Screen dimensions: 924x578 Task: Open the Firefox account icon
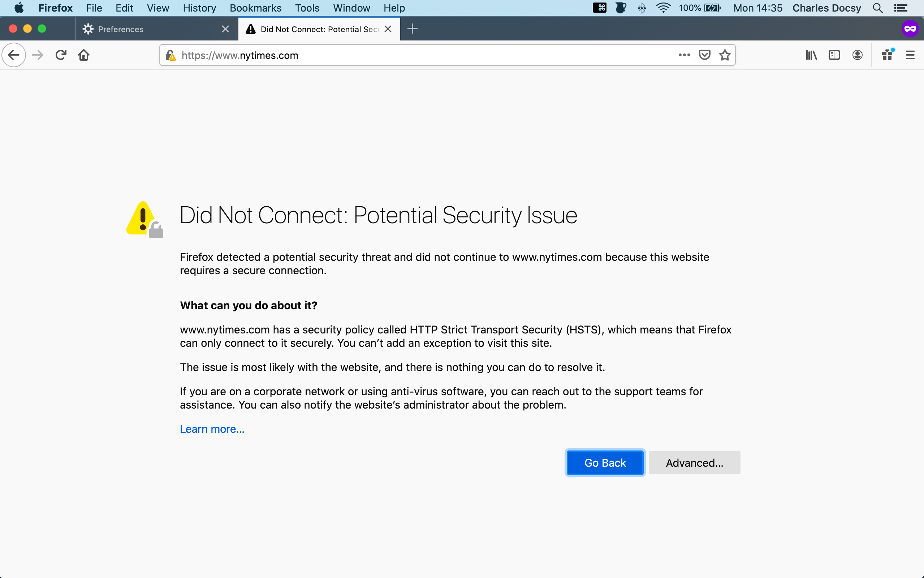[857, 55]
